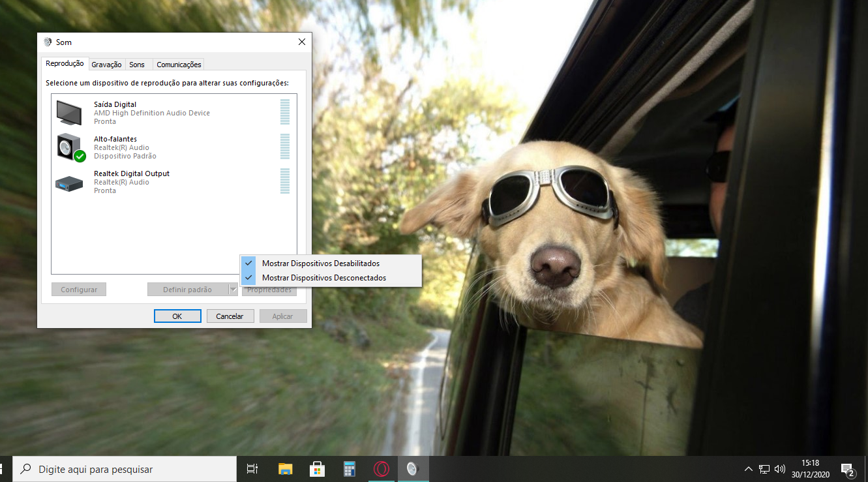
Task: Click the Definir padrão button
Action: (188, 290)
